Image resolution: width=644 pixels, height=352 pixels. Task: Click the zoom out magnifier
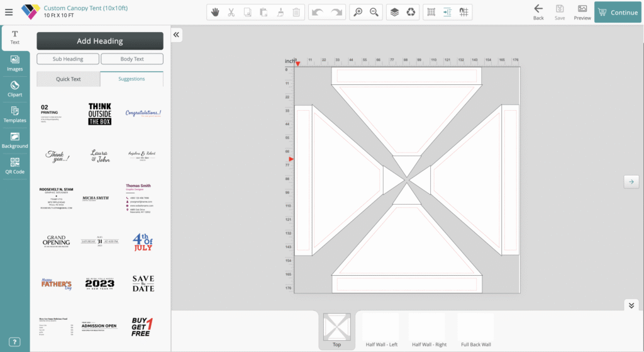coord(374,12)
